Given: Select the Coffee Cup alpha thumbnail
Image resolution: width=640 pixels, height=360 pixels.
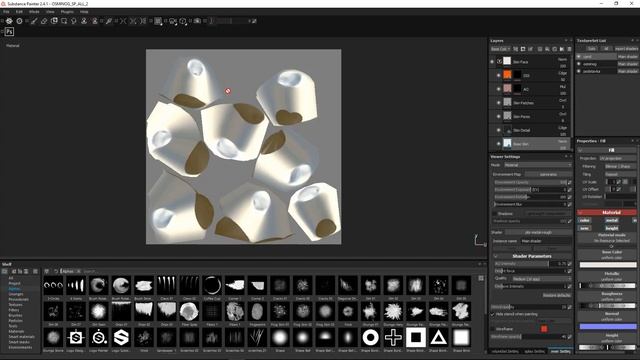Looking at the screenshot, I should pos(212,285).
